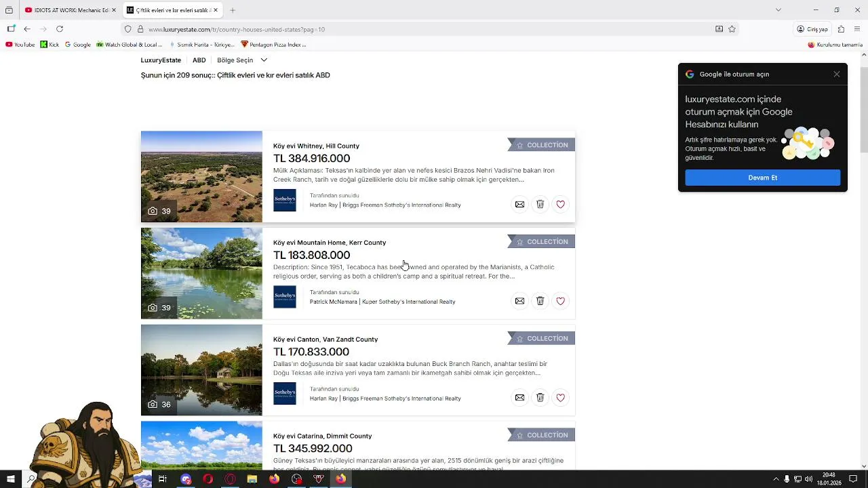Open Köy evi Mountain Home, Kerr County title
This screenshot has height=488, width=868.
click(x=330, y=243)
